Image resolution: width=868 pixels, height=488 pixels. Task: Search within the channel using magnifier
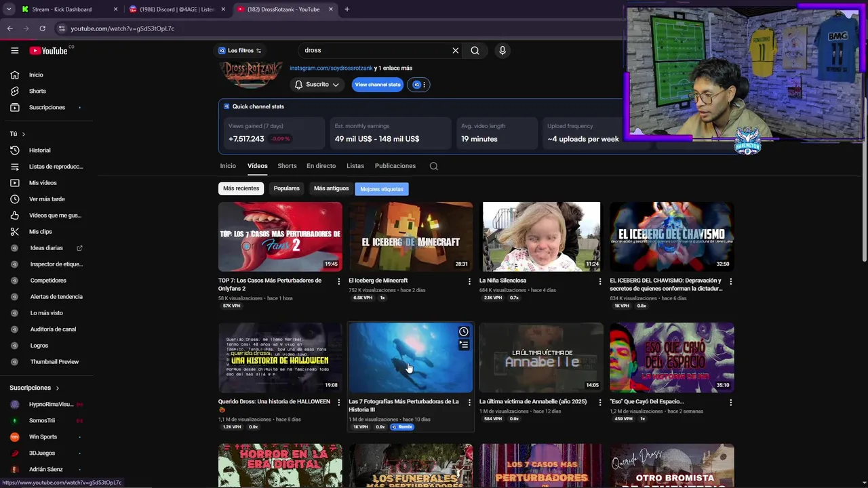pos(434,166)
